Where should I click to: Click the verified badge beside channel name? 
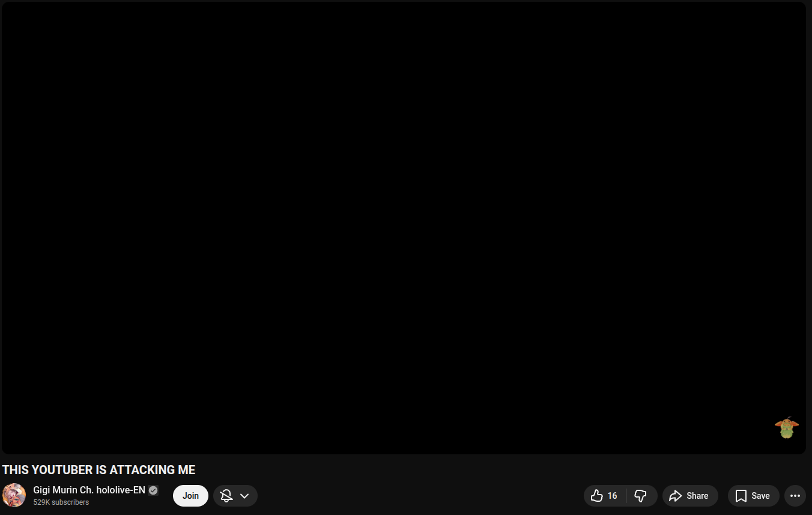click(x=153, y=490)
